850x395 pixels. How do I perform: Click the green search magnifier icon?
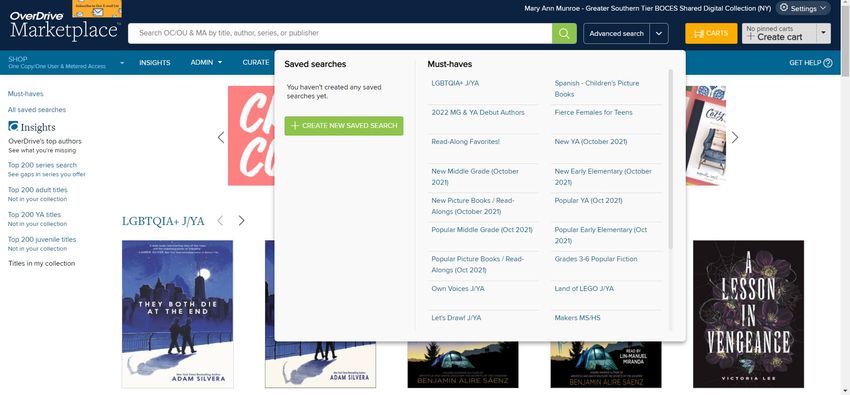(564, 33)
